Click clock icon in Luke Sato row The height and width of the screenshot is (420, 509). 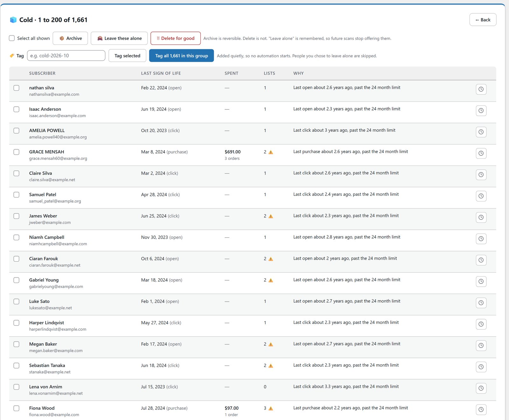click(481, 303)
